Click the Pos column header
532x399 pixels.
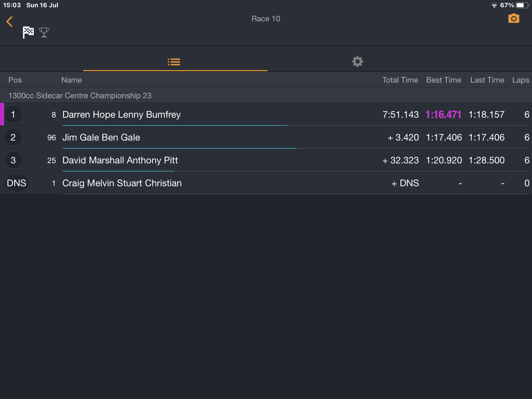[15, 80]
